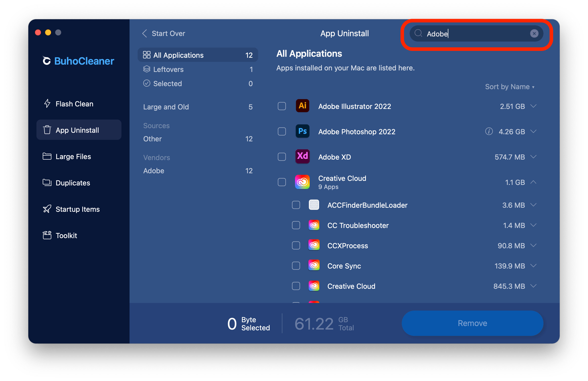588x381 pixels.
Task: Click the Flash Clean lightning icon
Action: pyautogui.click(x=47, y=104)
